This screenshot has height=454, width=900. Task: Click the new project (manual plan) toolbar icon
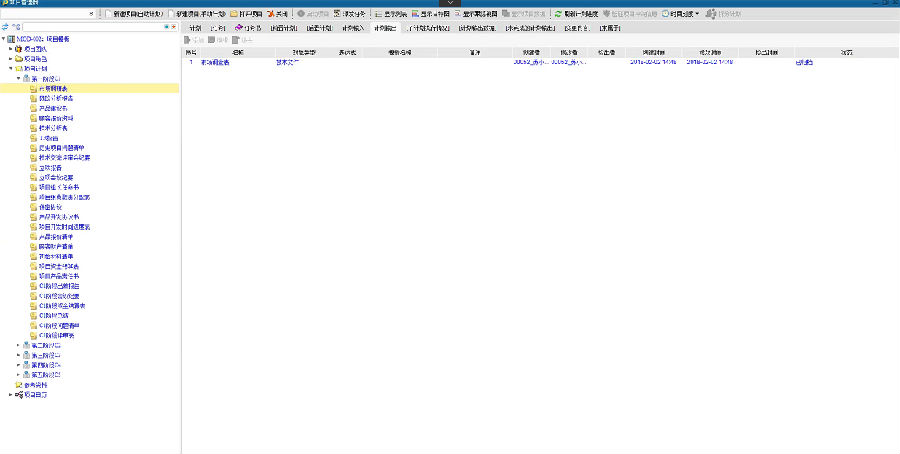[171, 13]
